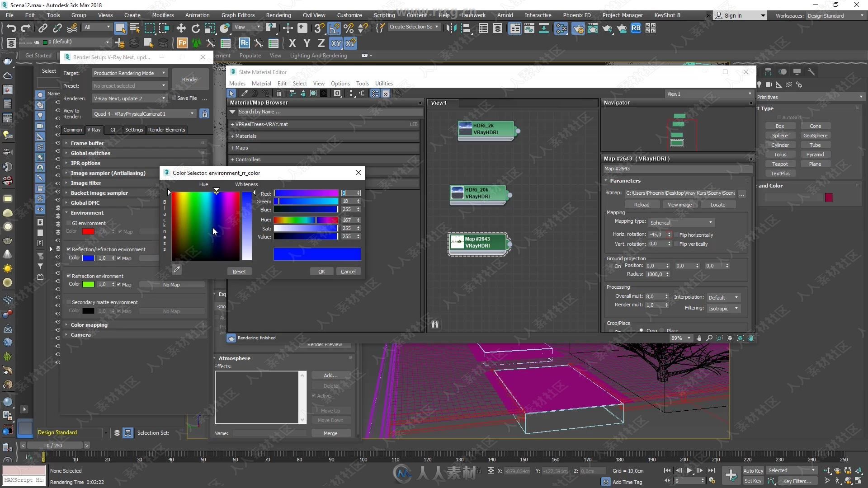
Task: Click the Flip Horizontally icon in parameters
Action: [x=676, y=234]
